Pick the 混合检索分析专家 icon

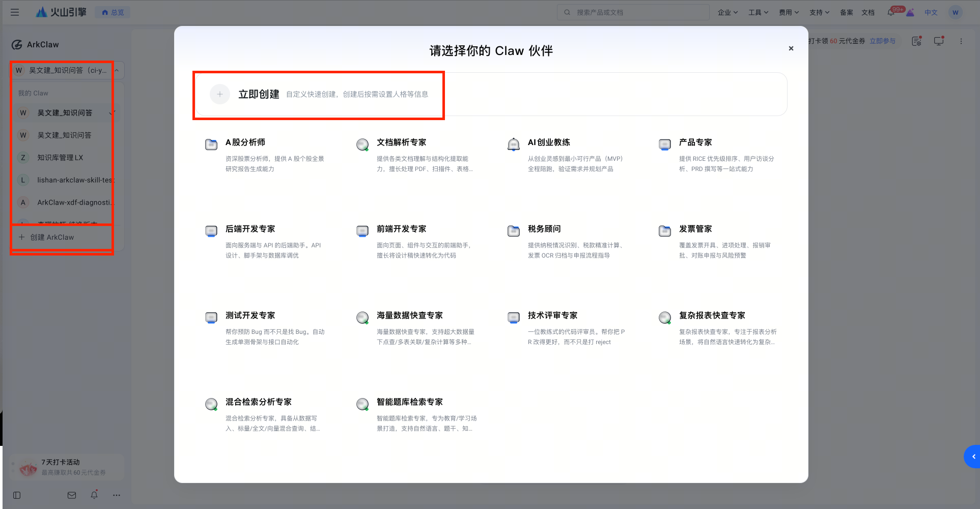pos(211,404)
